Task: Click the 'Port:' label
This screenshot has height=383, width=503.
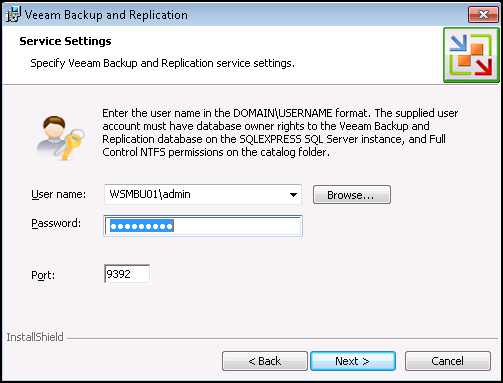Action: [43, 275]
